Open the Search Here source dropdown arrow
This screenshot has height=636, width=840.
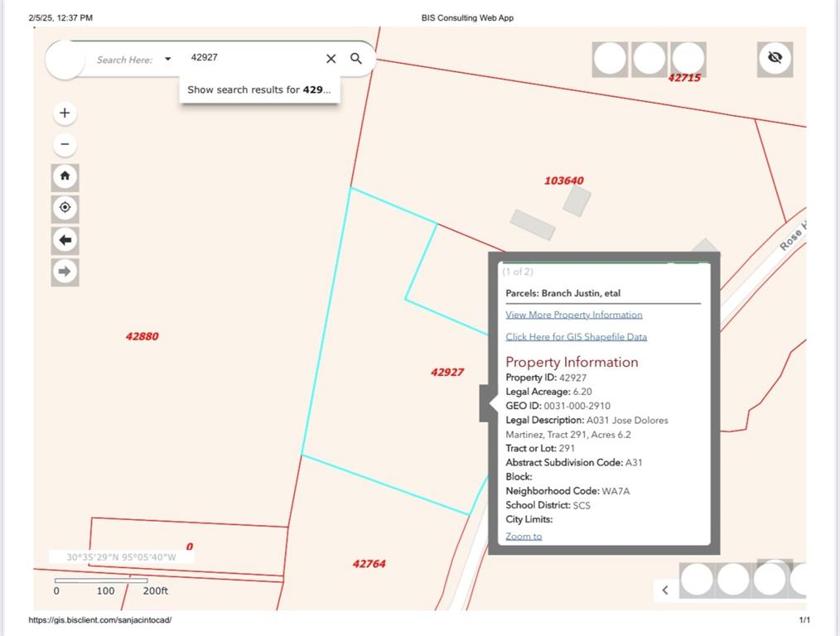[x=168, y=59]
